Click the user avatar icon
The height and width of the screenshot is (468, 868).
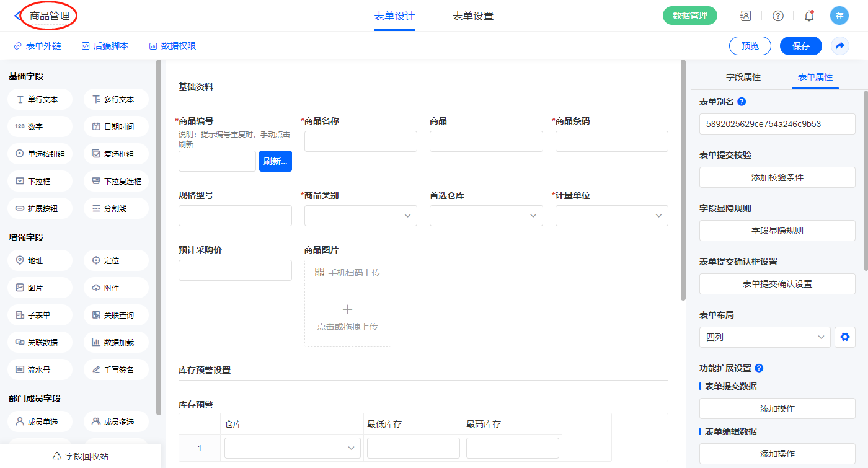[839, 16]
